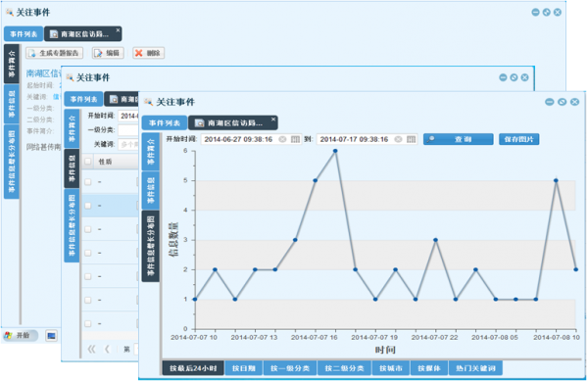Clear the 2014-07-17 end time field
Viewport: 588px width, 381px height.
pos(398,139)
